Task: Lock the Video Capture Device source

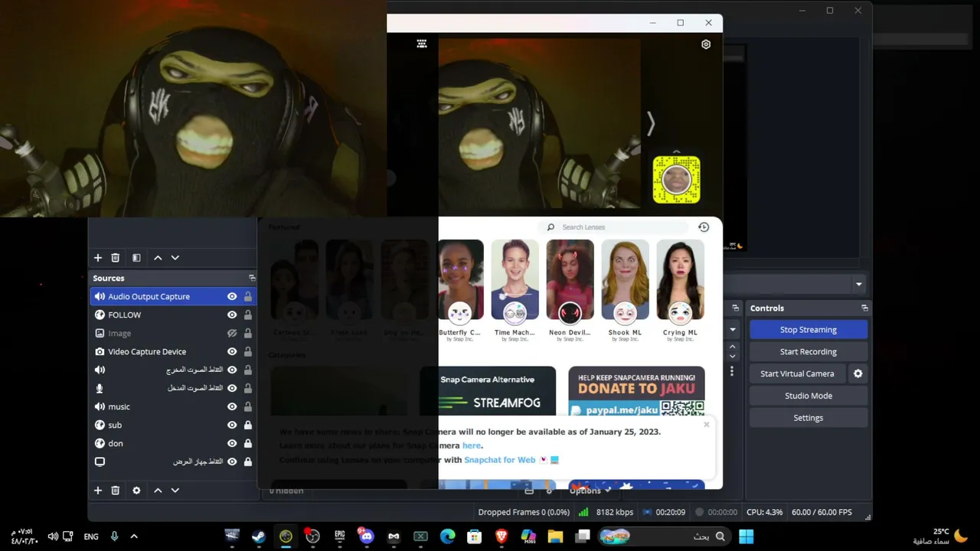Action: click(248, 351)
